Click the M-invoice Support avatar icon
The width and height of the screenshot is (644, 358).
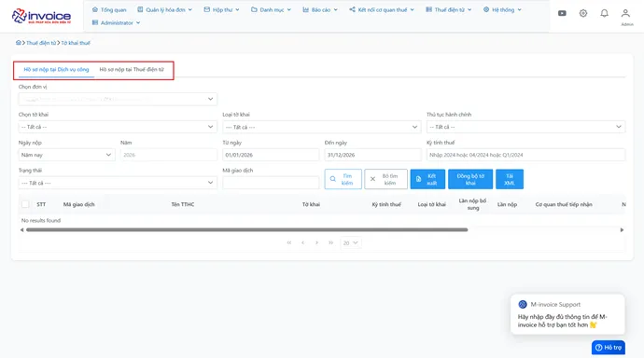[523, 304]
